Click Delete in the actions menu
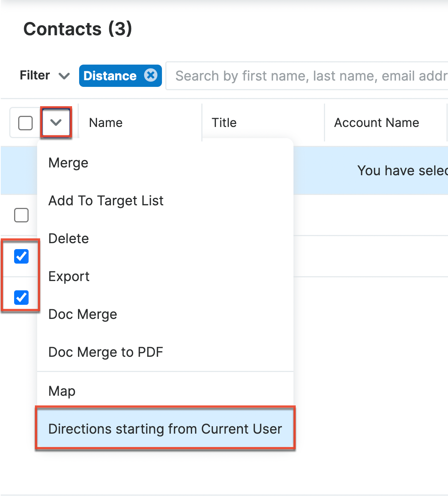This screenshot has width=448, height=496. coord(69,239)
